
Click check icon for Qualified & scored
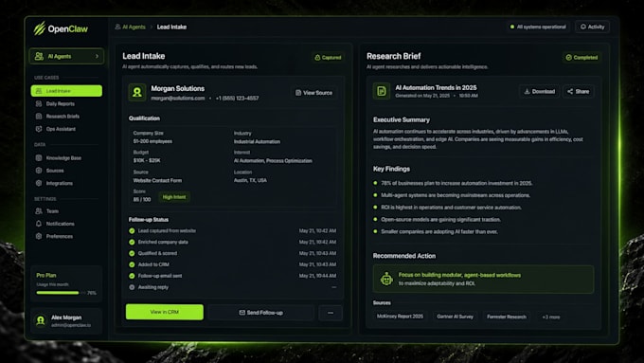pyautogui.click(x=132, y=254)
